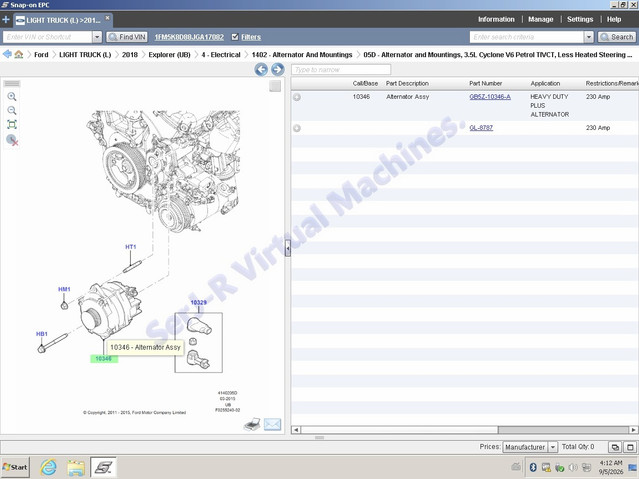The image size is (639, 479).
Task: Collapse the illustration panel with splitter arrow
Action: pyautogui.click(x=288, y=248)
